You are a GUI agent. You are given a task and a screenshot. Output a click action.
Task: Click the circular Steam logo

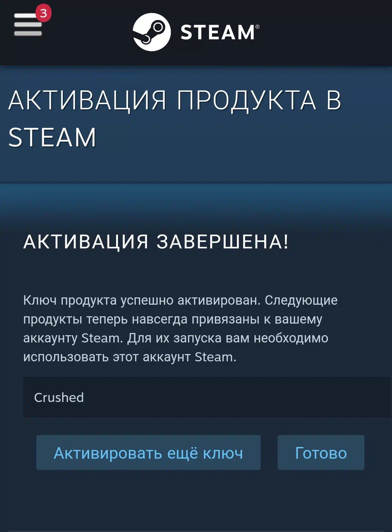coord(152,32)
